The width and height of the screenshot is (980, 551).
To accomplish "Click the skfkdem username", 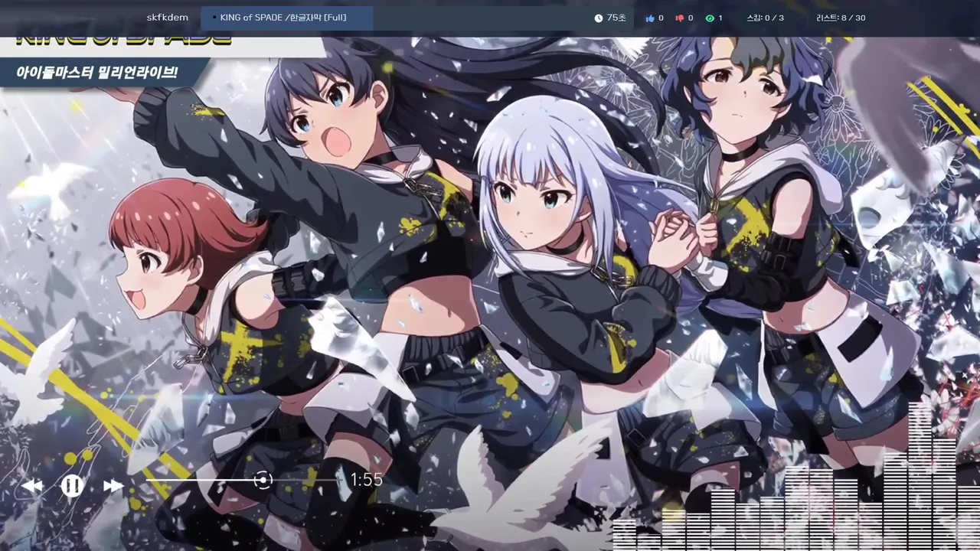I will coord(168,18).
